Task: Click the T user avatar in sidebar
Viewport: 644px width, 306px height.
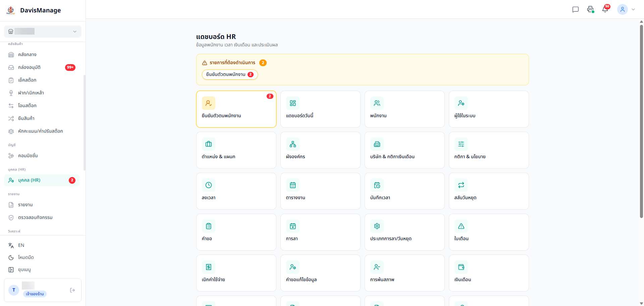Action: (x=14, y=290)
